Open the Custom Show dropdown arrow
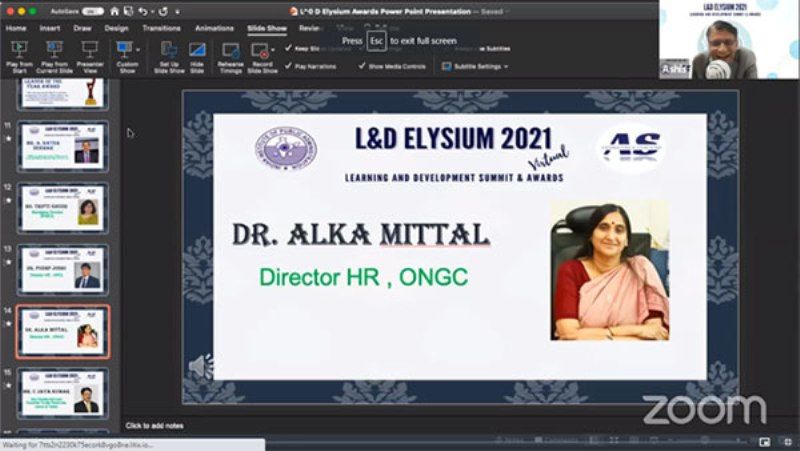Viewport: 800px width, 451px height. coord(138,50)
